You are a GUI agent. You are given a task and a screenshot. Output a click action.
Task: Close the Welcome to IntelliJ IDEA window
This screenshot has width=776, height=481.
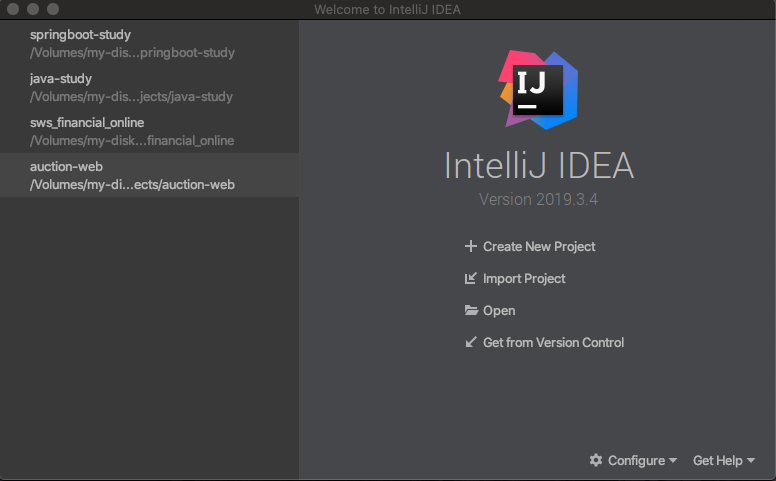[14, 9]
